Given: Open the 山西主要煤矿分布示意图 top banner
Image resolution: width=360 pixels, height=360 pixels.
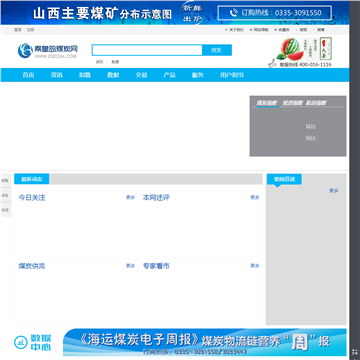Looking at the screenshot, I should coord(175,13).
